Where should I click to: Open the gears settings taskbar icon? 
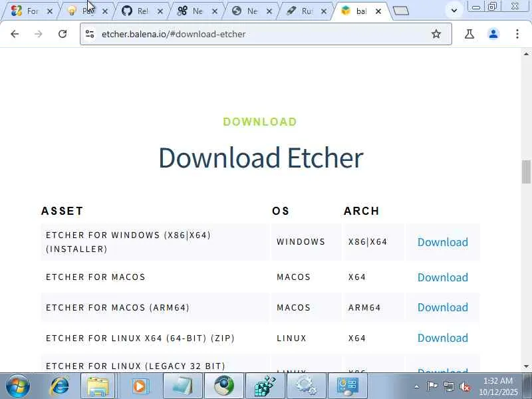307,386
